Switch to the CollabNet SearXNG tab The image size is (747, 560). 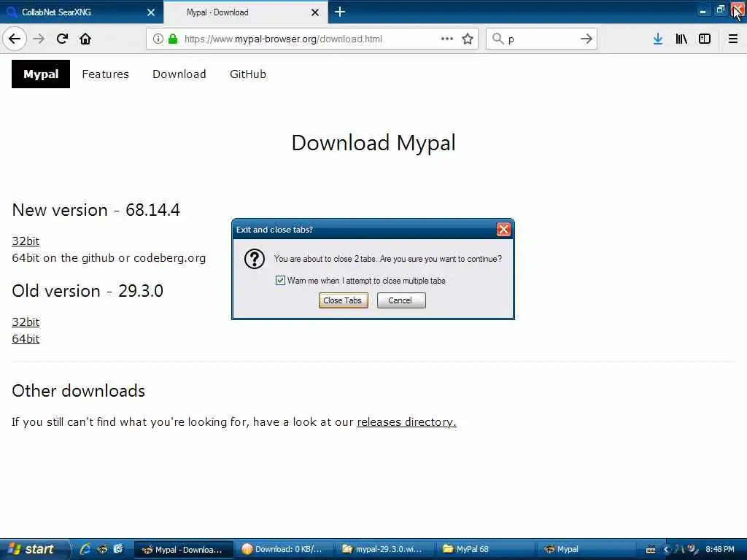point(81,12)
